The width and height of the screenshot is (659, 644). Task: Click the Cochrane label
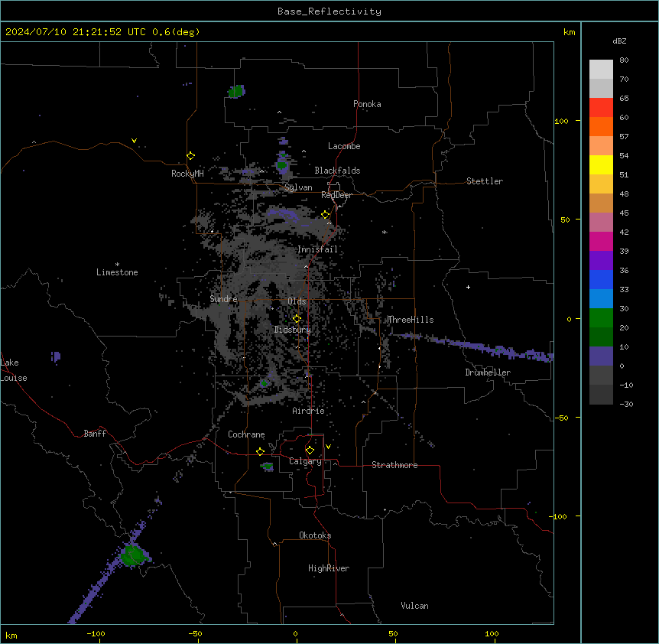click(246, 434)
